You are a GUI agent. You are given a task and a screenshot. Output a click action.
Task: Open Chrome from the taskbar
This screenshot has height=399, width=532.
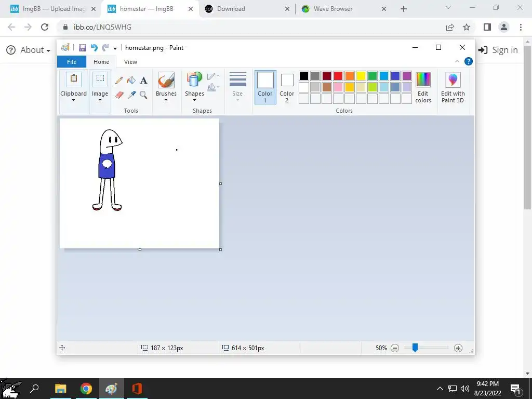[x=86, y=389]
